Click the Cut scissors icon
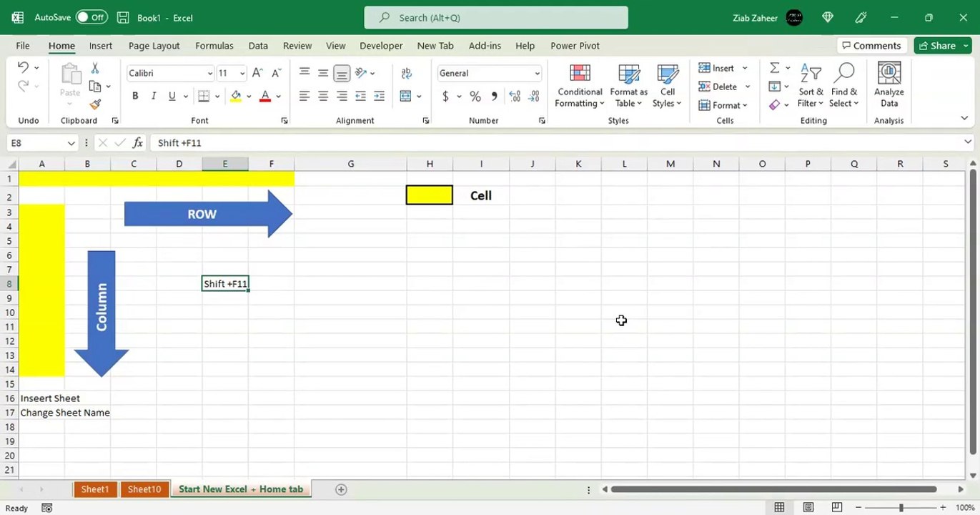Image resolution: width=980 pixels, height=515 pixels. coord(94,68)
